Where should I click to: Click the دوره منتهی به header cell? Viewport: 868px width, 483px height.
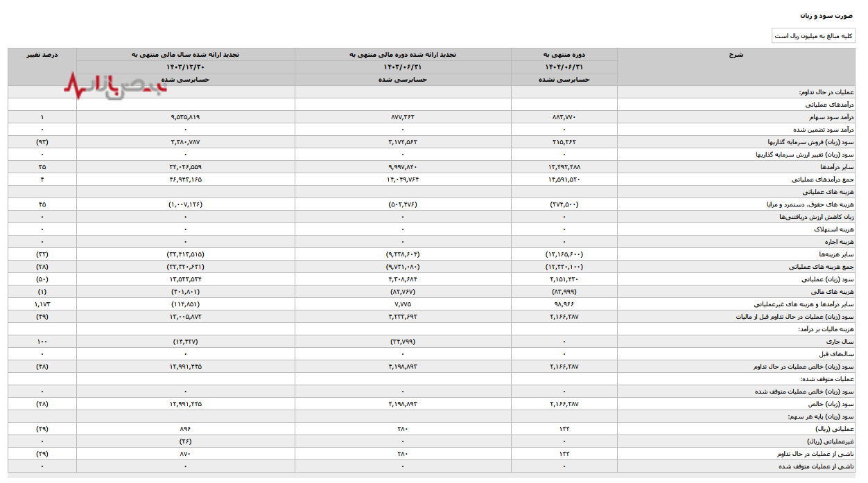pos(564,54)
